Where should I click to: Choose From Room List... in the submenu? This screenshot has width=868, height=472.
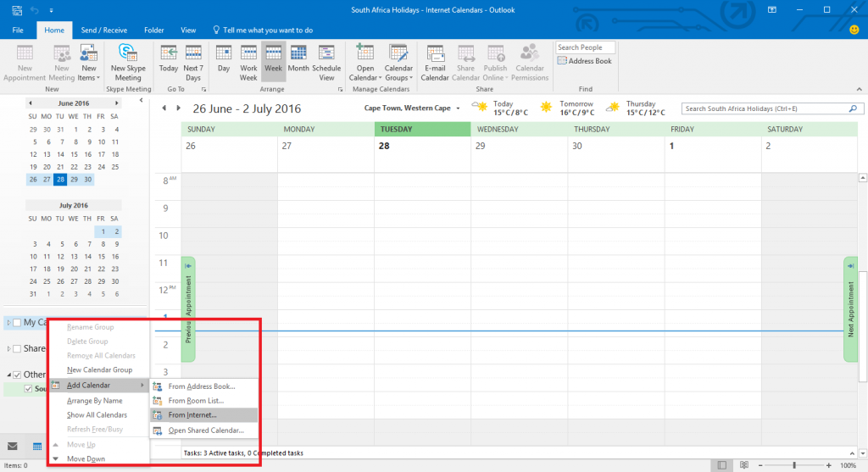click(204, 401)
